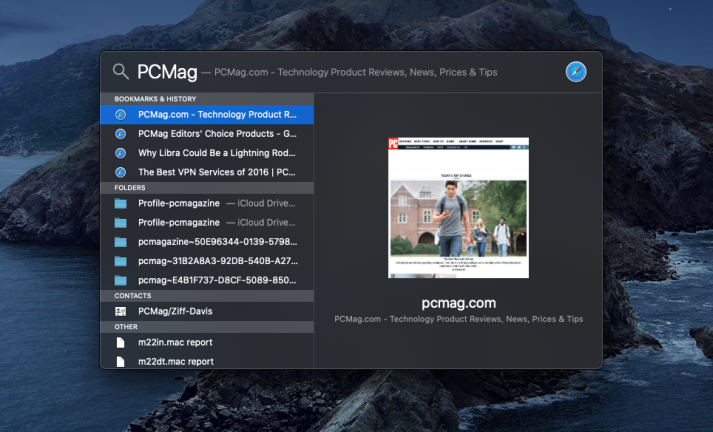Select pcmag~E4B1F737-D8CF-5089 folder
Viewport: 713px width, 432px height.
click(207, 280)
